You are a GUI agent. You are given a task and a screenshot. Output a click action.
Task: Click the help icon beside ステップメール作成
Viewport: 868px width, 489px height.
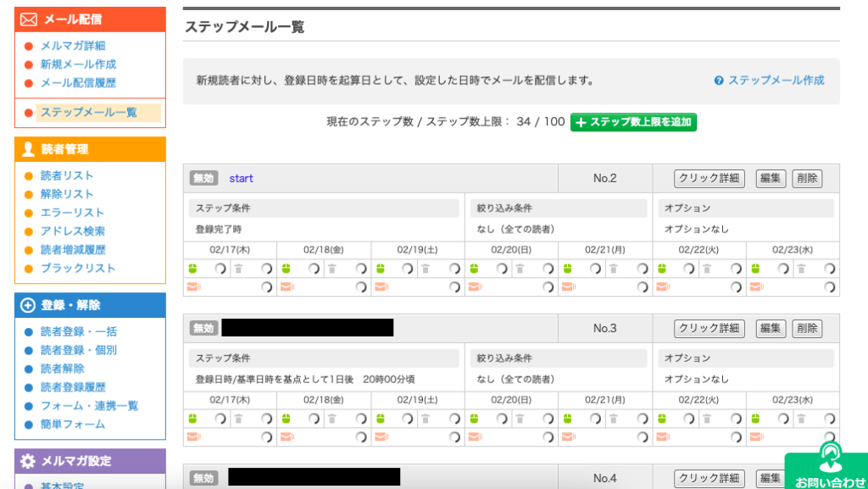719,81
